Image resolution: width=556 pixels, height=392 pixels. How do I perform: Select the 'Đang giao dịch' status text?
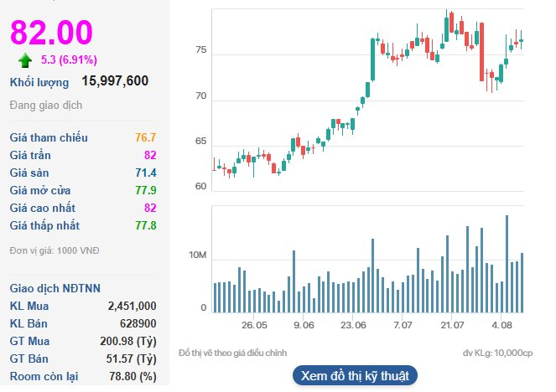pos(45,105)
